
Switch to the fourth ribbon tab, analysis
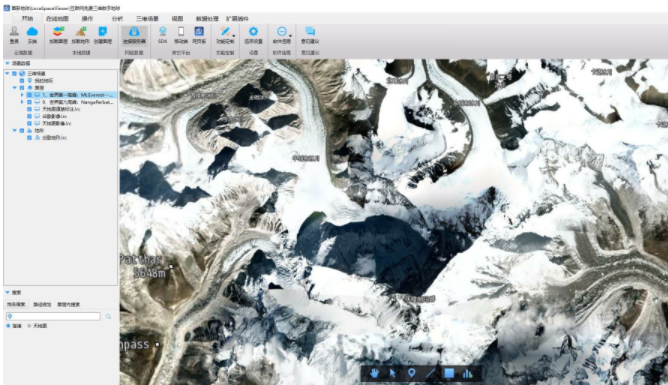point(117,19)
